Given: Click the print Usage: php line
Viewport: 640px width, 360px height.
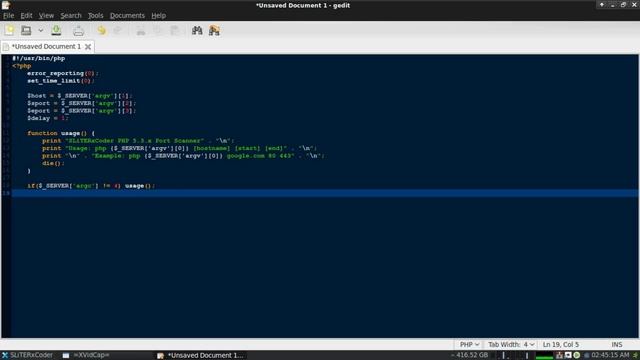Looking at the screenshot, I should (x=179, y=148).
